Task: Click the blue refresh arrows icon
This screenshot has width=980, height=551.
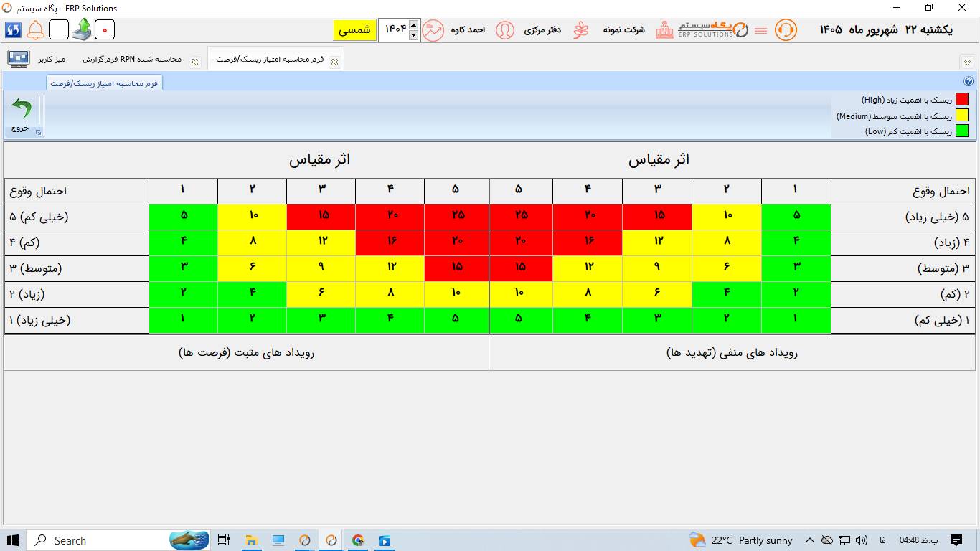Action: pyautogui.click(x=13, y=30)
